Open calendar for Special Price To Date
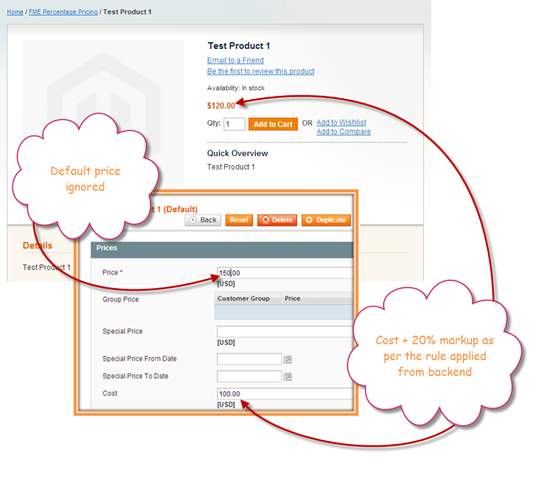Image resolution: width=560 pixels, height=478 pixels. [x=288, y=377]
